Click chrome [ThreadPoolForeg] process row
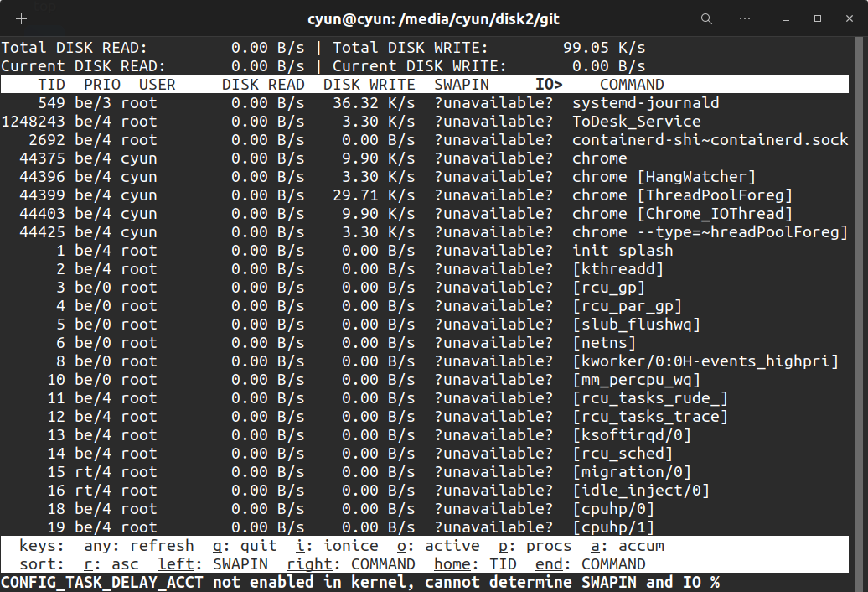Screen dimensions: 868x592 [425, 195]
